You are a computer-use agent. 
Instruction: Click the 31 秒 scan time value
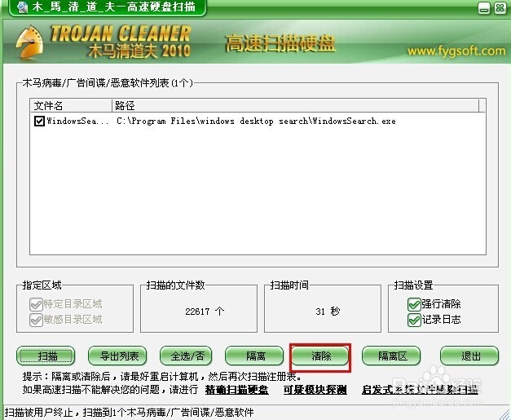(328, 312)
